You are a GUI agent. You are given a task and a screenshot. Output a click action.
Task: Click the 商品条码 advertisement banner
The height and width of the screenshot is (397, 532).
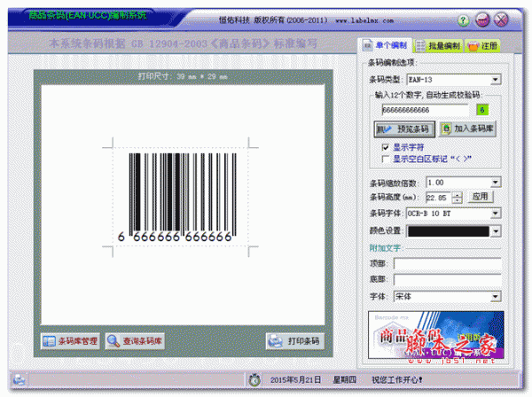click(x=436, y=335)
